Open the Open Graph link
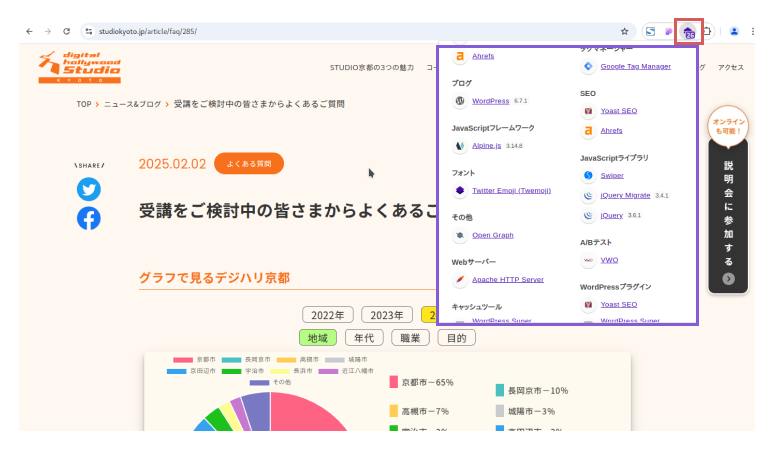The image size is (773, 451). pyautogui.click(x=492, y=236)
